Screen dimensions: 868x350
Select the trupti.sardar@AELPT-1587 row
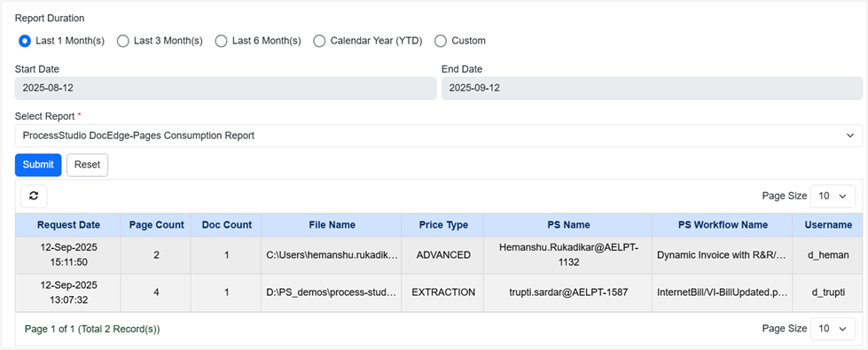coord(438,292)
